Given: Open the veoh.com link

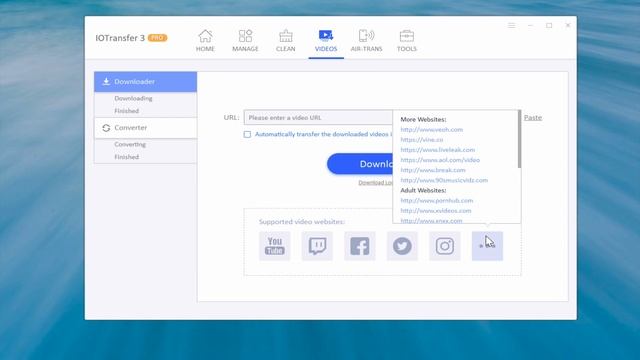Looking at the screenshot, I should (x=431, y=129).
